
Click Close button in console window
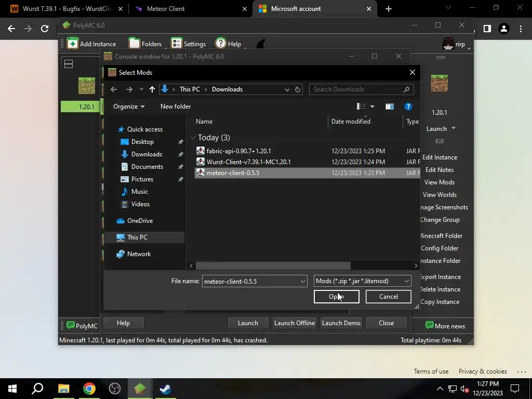(386, 323)
